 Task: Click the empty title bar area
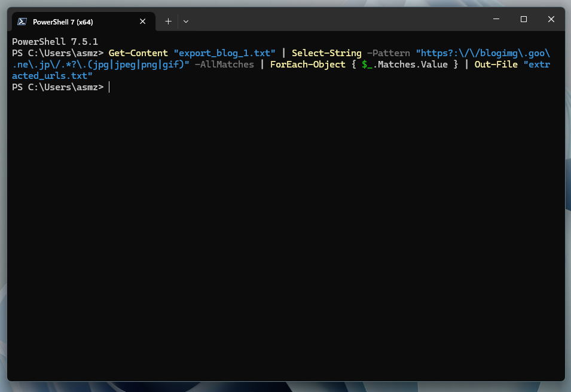tap(335, 20)
